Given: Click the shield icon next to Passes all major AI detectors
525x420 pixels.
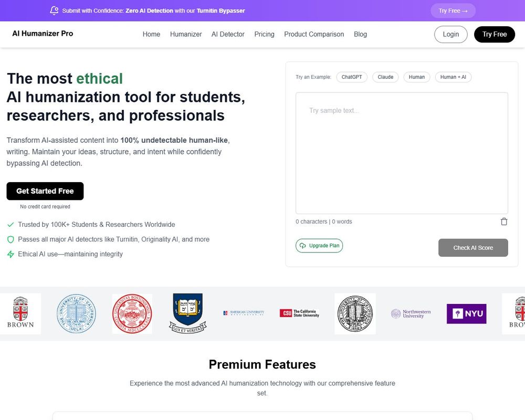Looking at the screenshot, I should pos(10,239).
